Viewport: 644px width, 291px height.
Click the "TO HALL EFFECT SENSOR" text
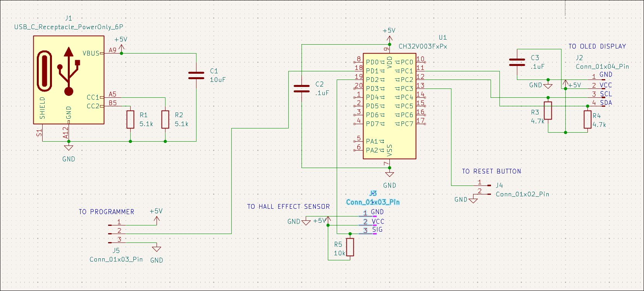point(288,207)
